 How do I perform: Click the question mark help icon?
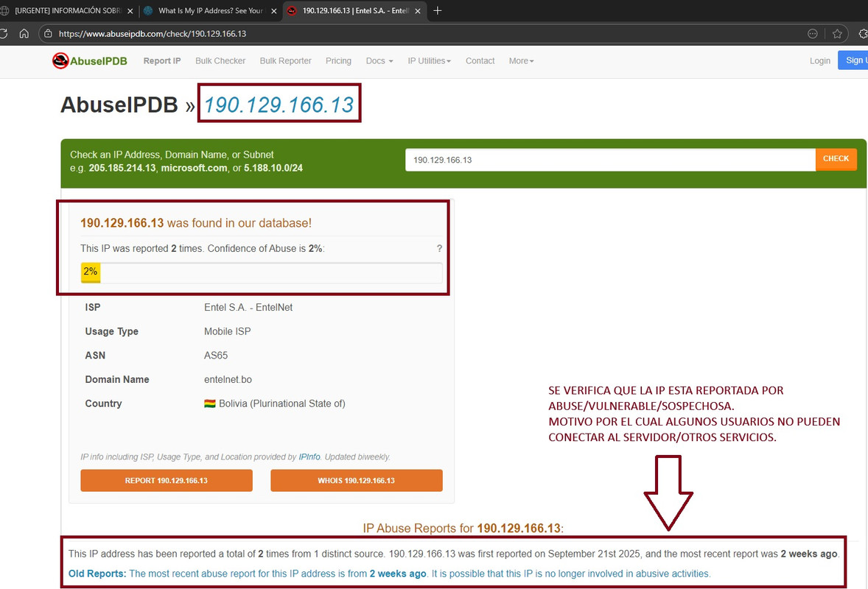440,248
